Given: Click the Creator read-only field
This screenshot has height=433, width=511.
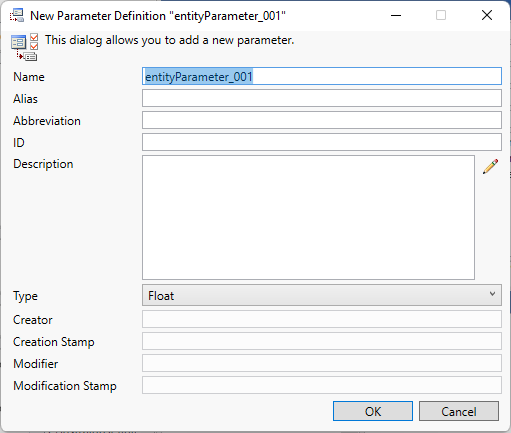Looking at the screenshot, I should pos(322,319).
